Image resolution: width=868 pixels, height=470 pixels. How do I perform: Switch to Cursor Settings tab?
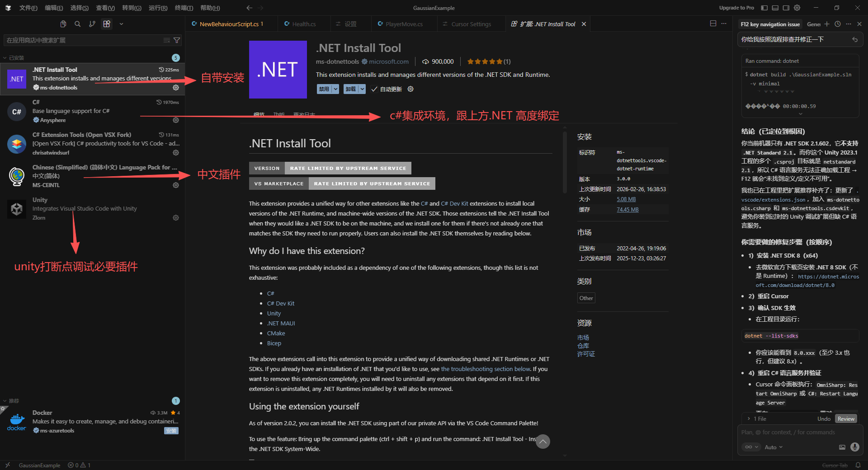tap(471, 24)
